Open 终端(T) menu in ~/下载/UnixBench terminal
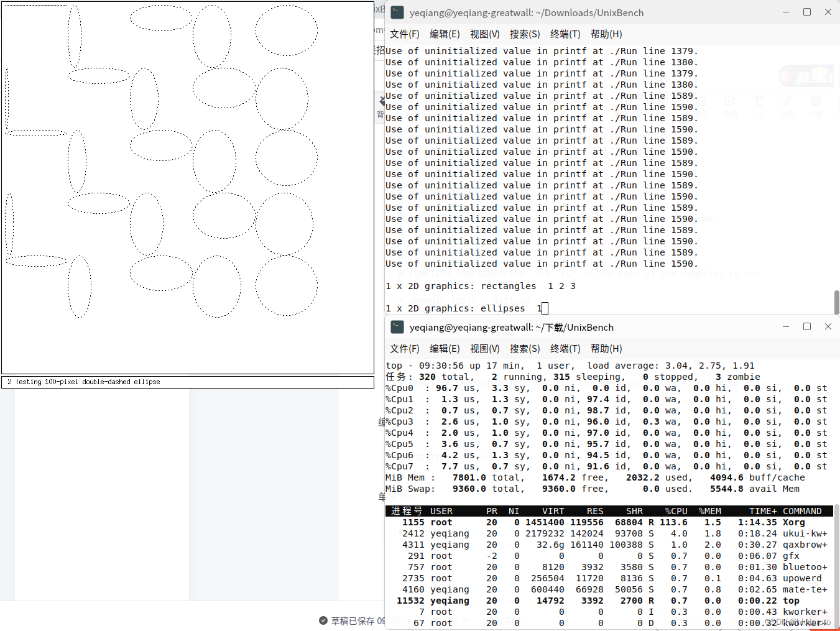This screenshot has height=631, width=840. (x=565, y=349)
